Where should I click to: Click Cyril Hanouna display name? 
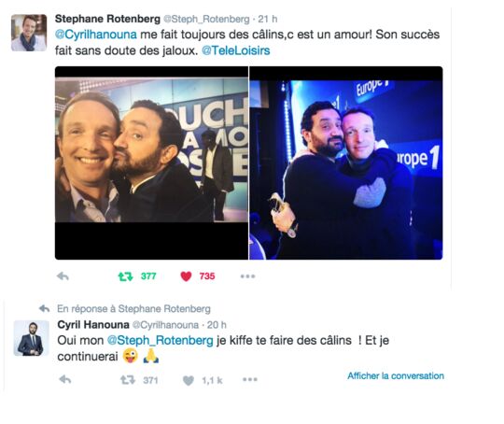point(93,325)
